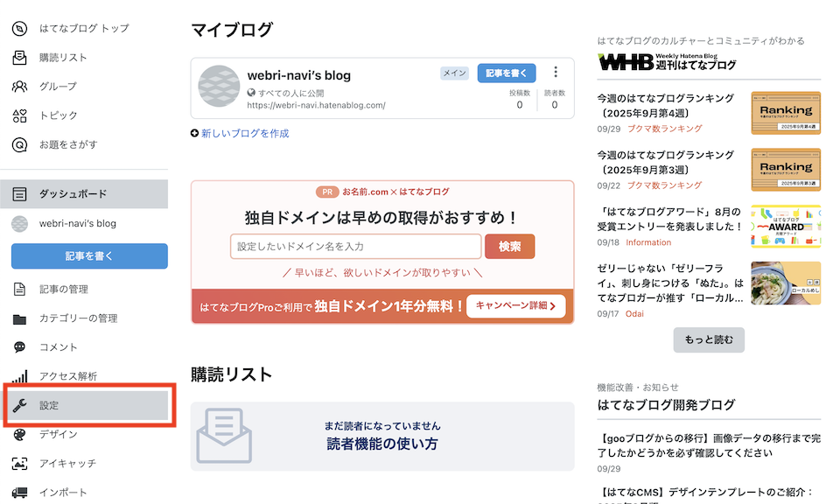
Task: Click the wide blue 記事を書く sidebar button
Action: 89,256
